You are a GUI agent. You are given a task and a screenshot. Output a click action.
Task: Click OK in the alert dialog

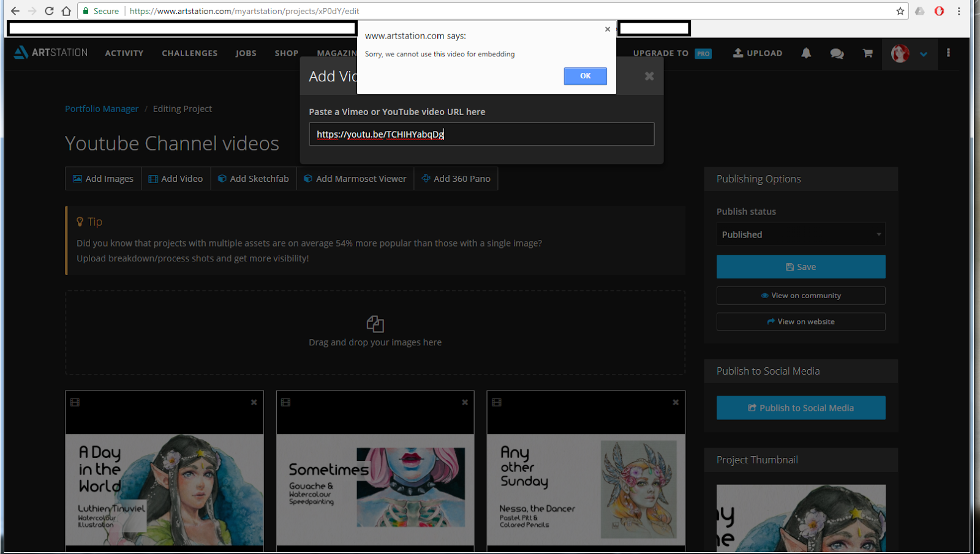(x=585, y=76)
